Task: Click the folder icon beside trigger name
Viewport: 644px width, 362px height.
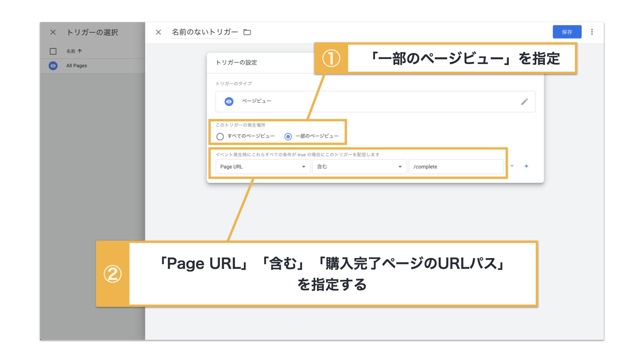Action: pyautogui.click(x=247, y=32)
